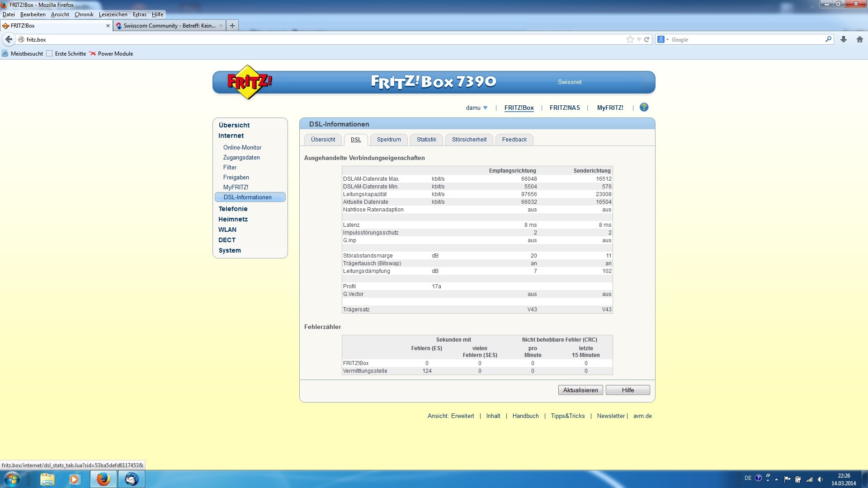Click the FRITZ! logo in header
The height and width of the screenshot is (488, 868).
249,82
